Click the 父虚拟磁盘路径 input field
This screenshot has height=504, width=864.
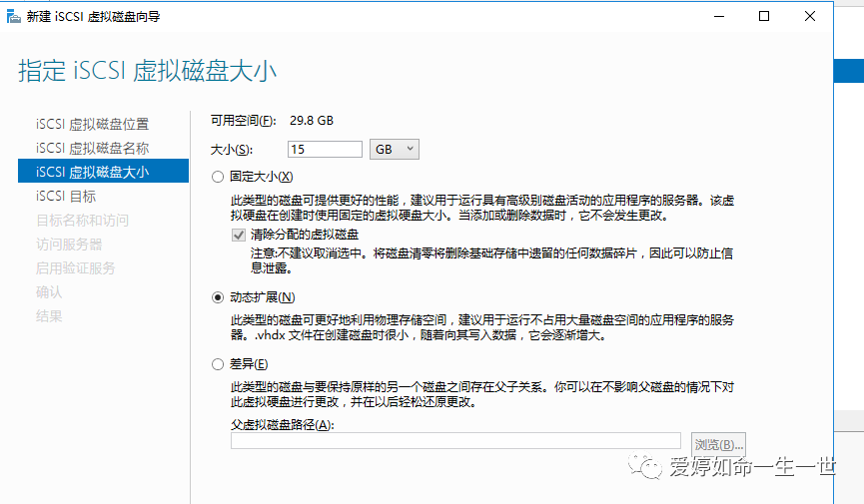click(455, 441)
